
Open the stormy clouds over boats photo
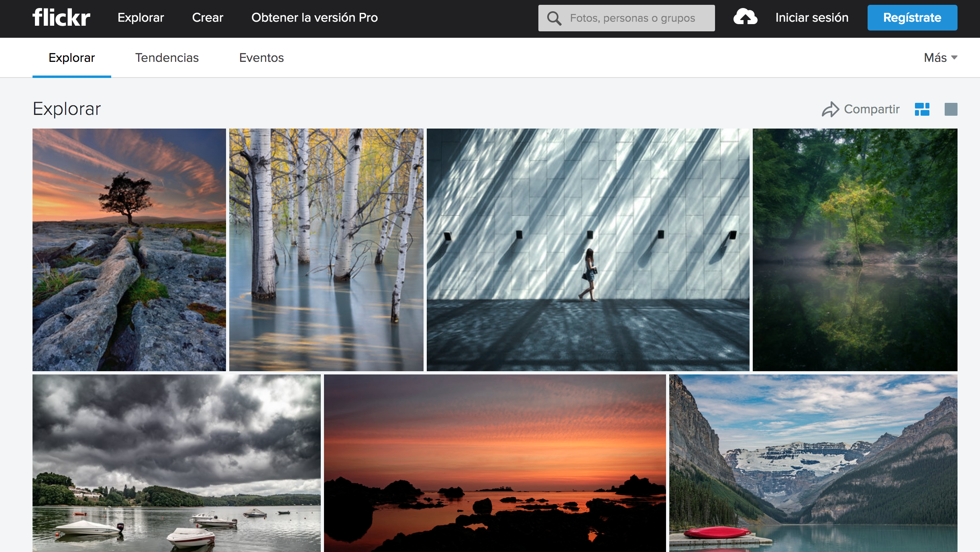coord(177,463)
